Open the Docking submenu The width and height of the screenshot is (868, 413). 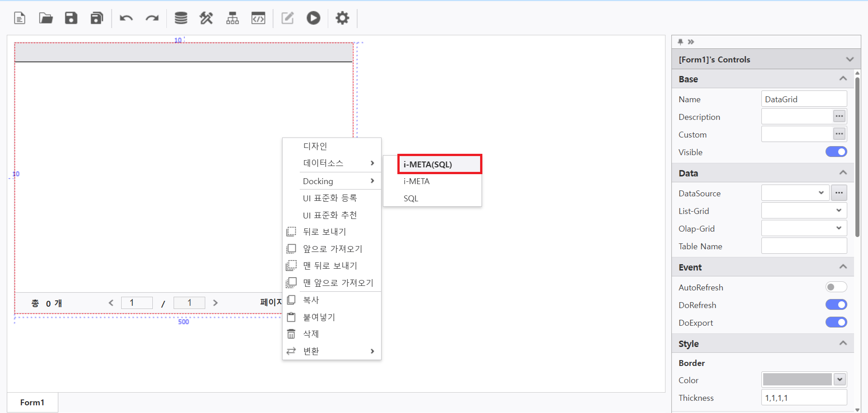(x=332, y=181)
